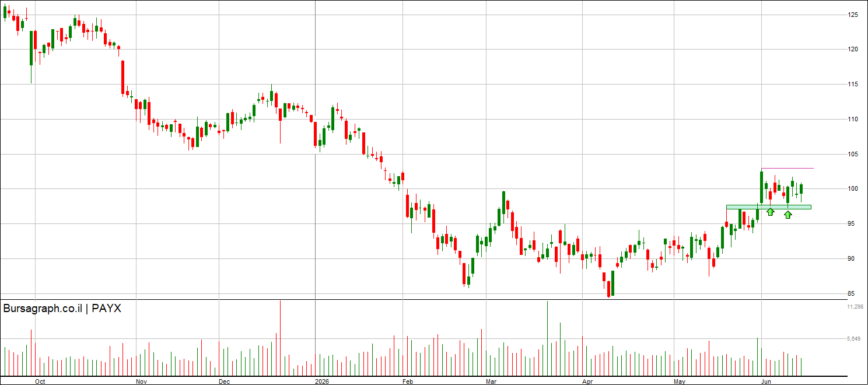Click the 85 price axis label

click(x=851, y=294)
